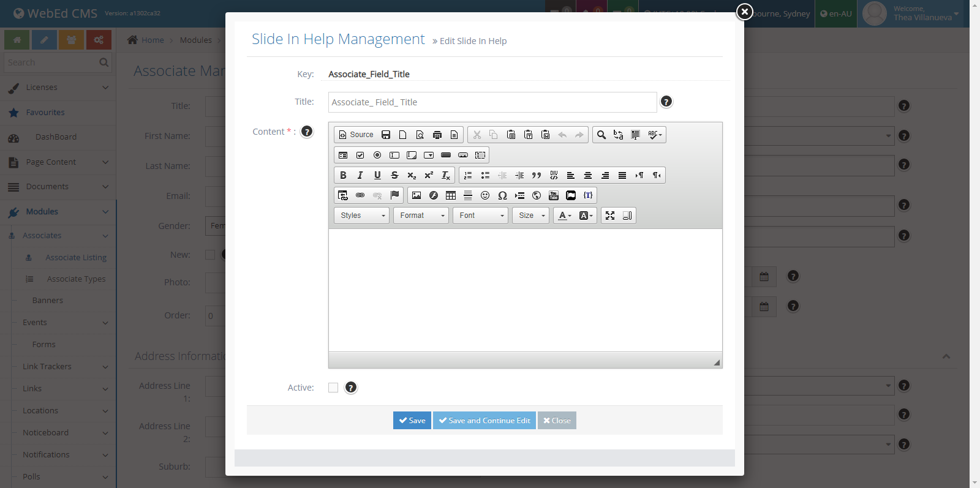Click help icon next to Title

[x=666, y=102]
